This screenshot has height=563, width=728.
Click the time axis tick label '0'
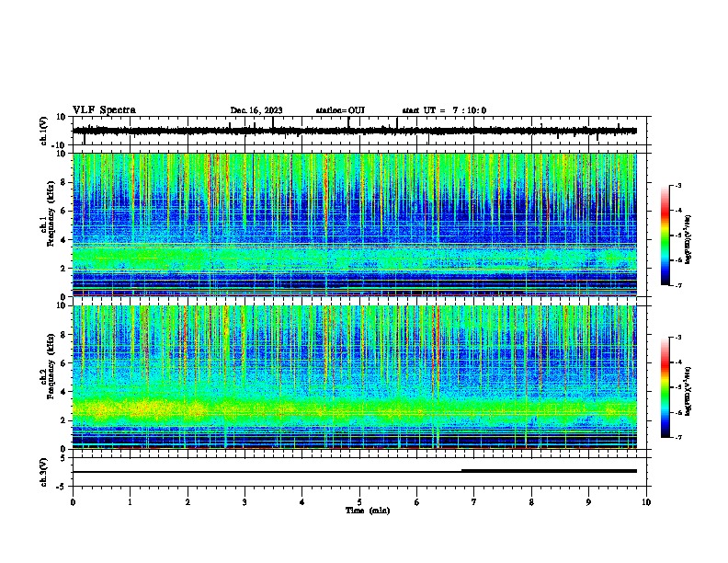[73, 502]
